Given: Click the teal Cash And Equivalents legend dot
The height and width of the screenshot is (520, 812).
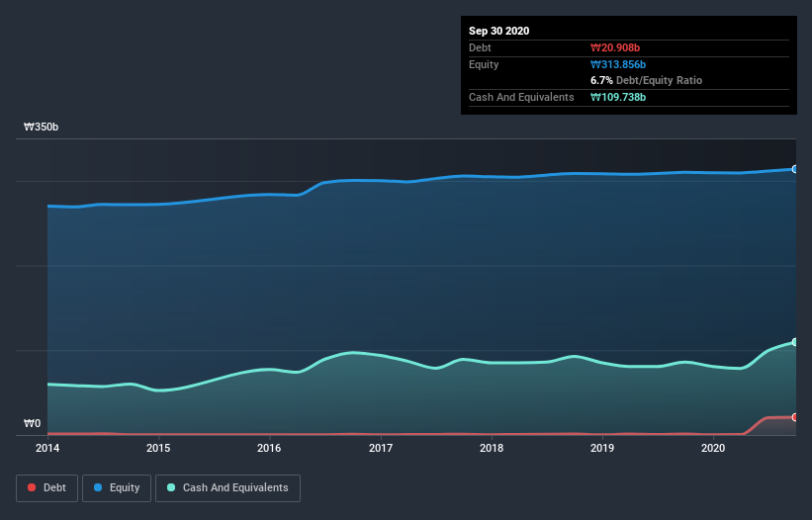Looking at the screenshot, I should (x=171, y=487).
